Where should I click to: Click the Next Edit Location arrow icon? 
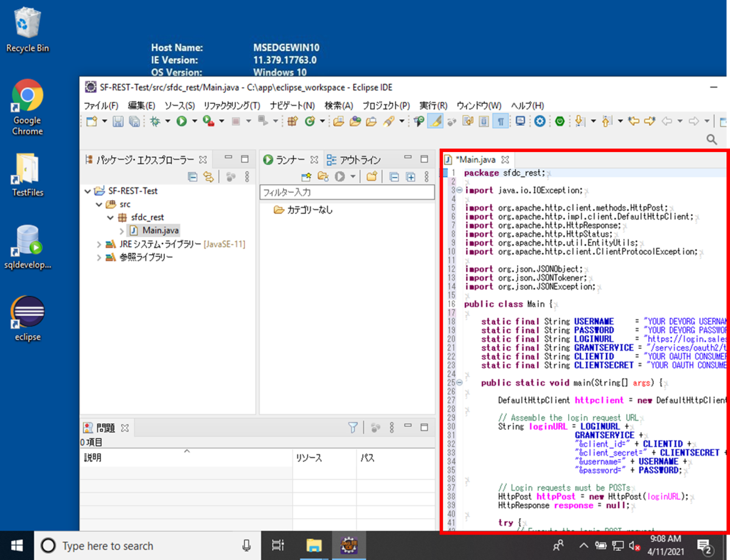point(650,122)
